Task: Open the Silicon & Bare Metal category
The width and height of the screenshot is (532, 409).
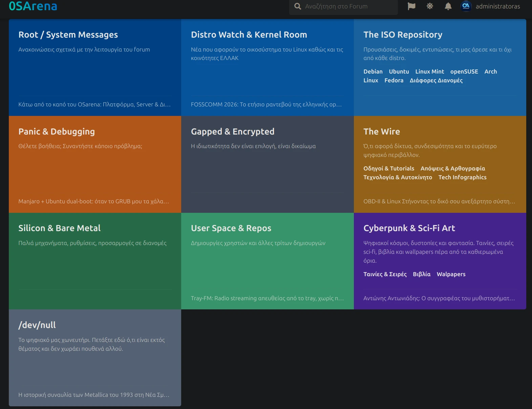Action: click(59, 228)
